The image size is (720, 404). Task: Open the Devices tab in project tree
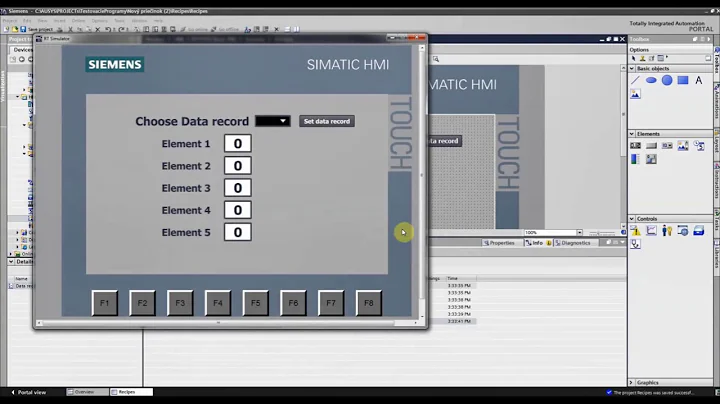(22, 50)
